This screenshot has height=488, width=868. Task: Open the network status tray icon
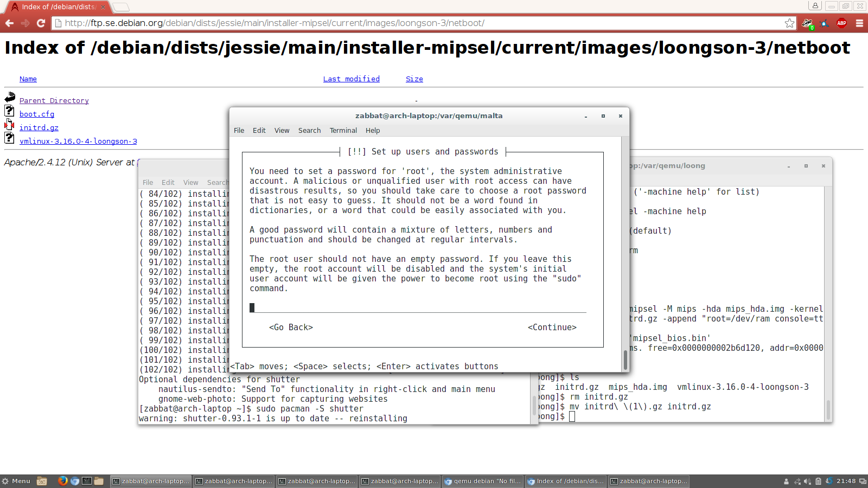coord(797,481)
